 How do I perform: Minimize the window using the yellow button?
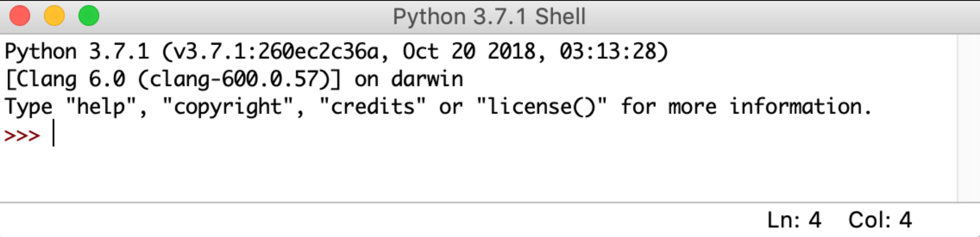[x=54, y=16]
